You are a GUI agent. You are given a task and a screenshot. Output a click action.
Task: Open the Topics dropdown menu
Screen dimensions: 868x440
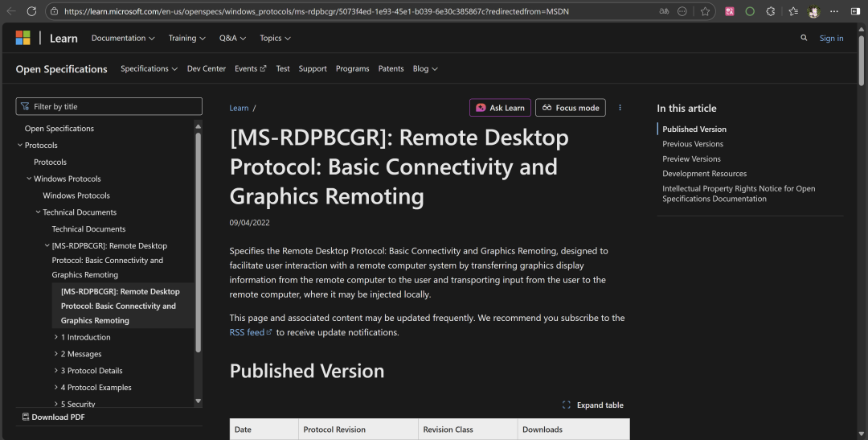click(x=275, y=38)
